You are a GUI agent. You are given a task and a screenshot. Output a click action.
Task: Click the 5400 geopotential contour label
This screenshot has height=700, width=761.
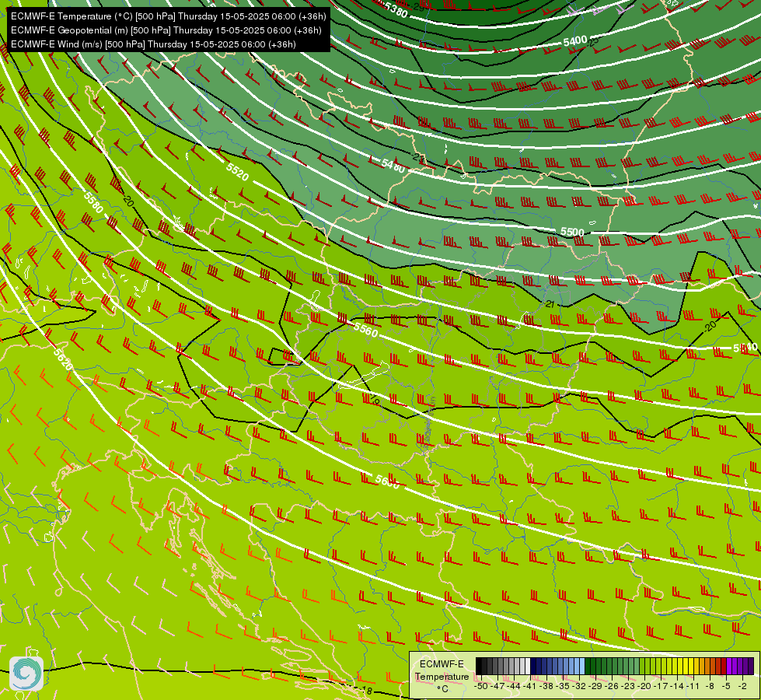click(x=575, y=41)
